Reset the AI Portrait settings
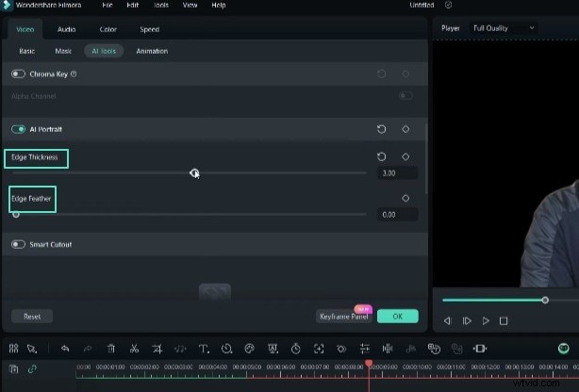 pos(382,129)
